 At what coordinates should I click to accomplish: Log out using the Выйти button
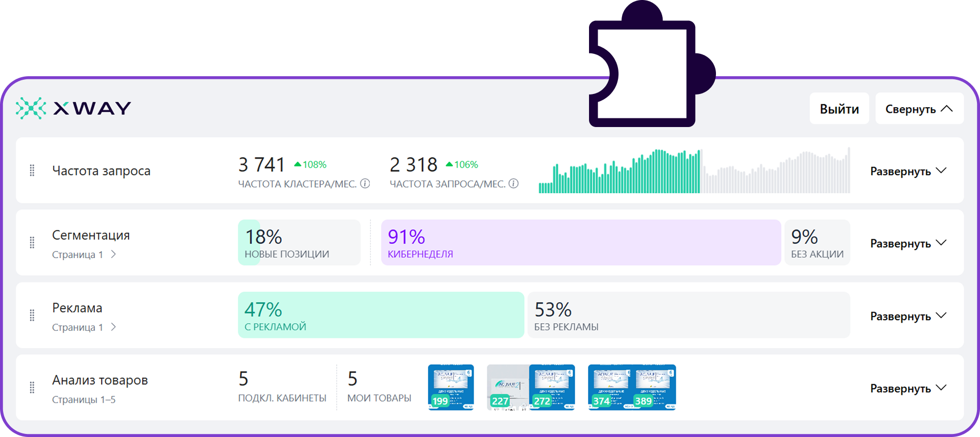click(839, 109)
